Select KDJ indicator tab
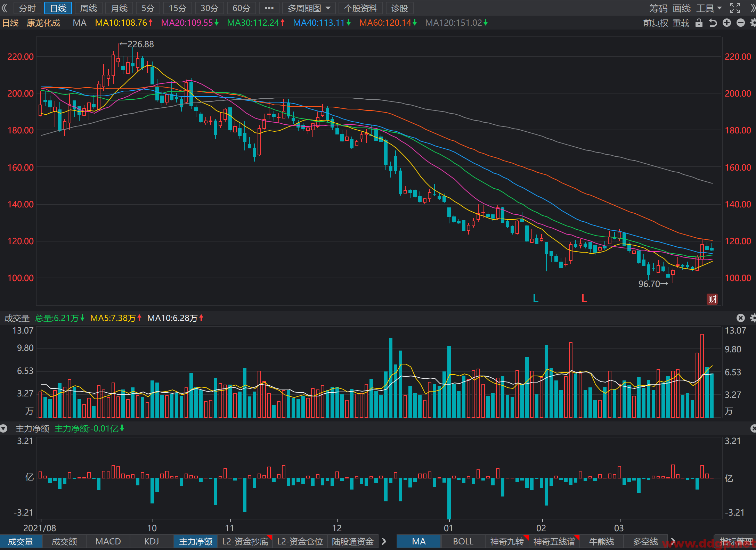The height and width of the screenshot is (550, 756). 152,541
